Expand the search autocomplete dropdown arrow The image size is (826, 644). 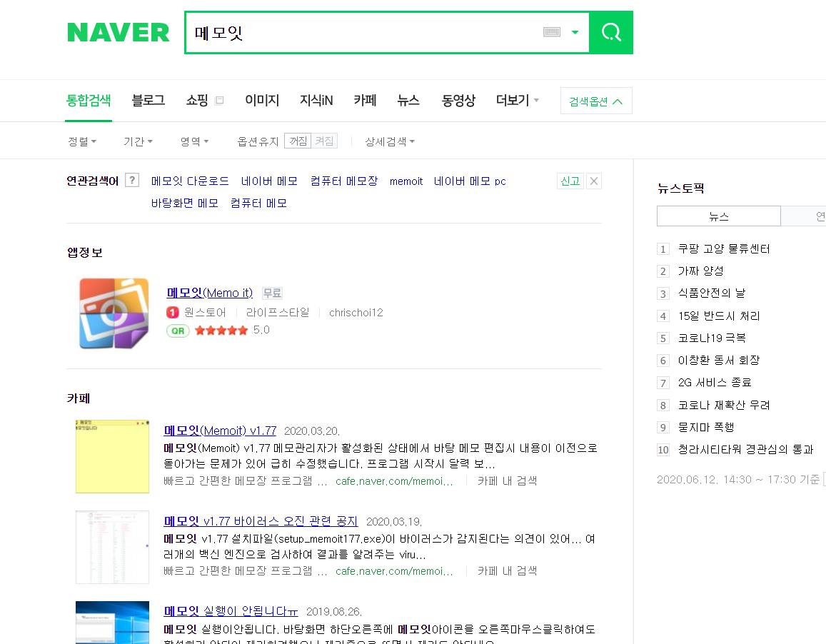[575, 32]
